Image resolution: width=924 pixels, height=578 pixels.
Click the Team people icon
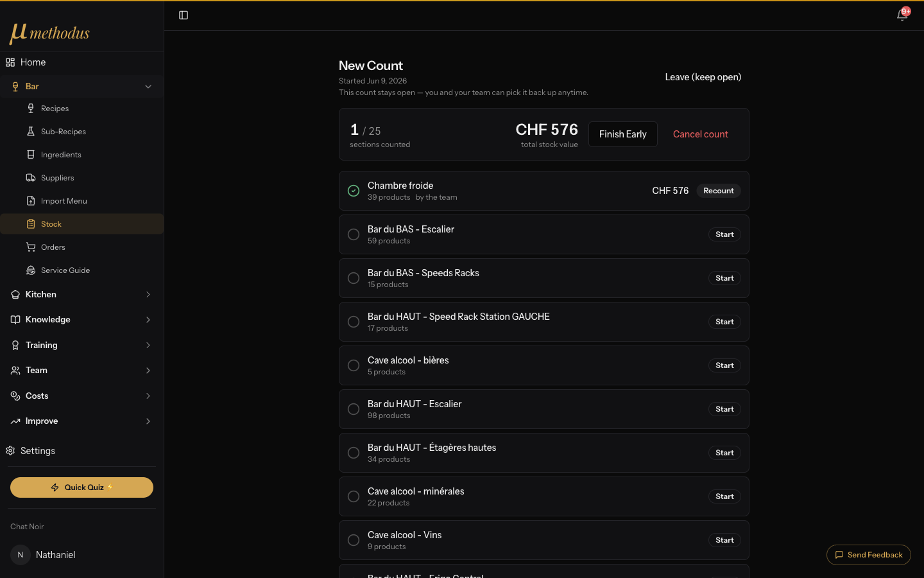15,371
